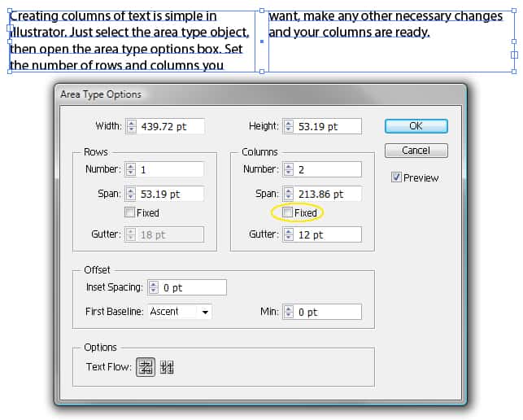Click the Columns Span field

click(328, 194)
